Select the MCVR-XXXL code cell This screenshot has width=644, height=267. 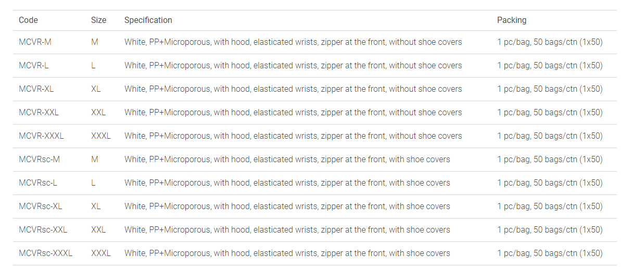[x=41, y=136]
